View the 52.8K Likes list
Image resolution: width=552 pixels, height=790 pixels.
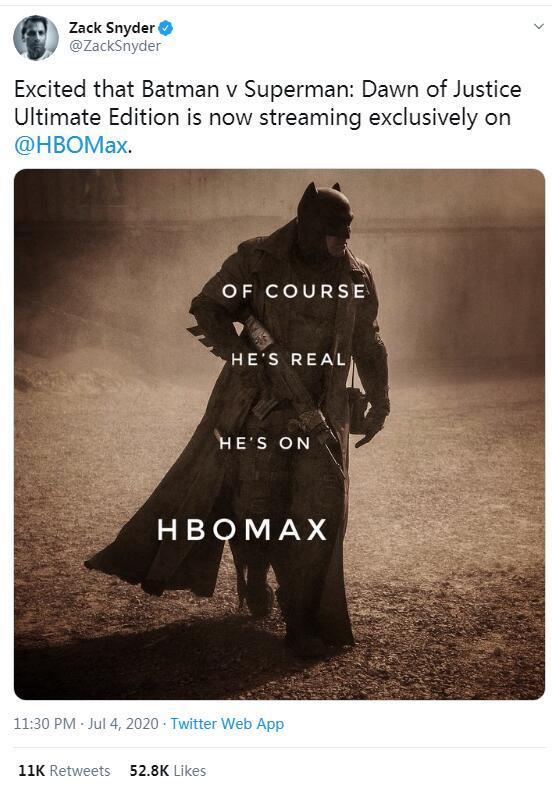(x=168, y=770)
